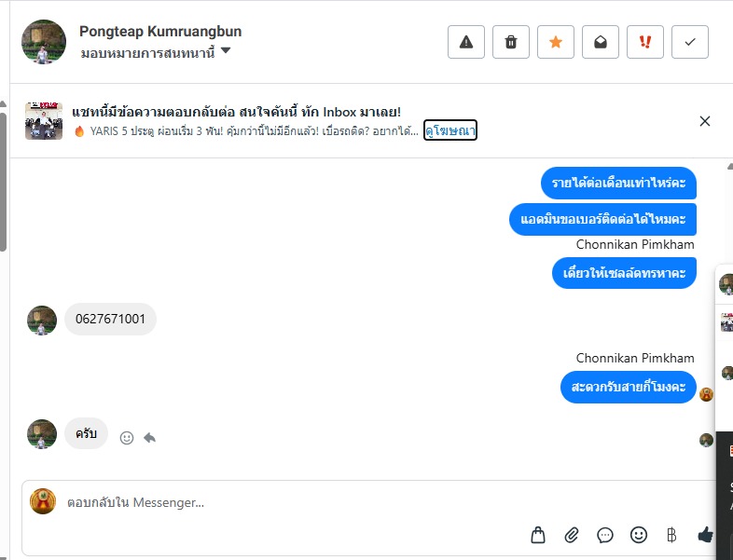Viewport: 733px width, 560px height.
Task: Attach a file with paperclip icon
Action: [x=572, y=535]
